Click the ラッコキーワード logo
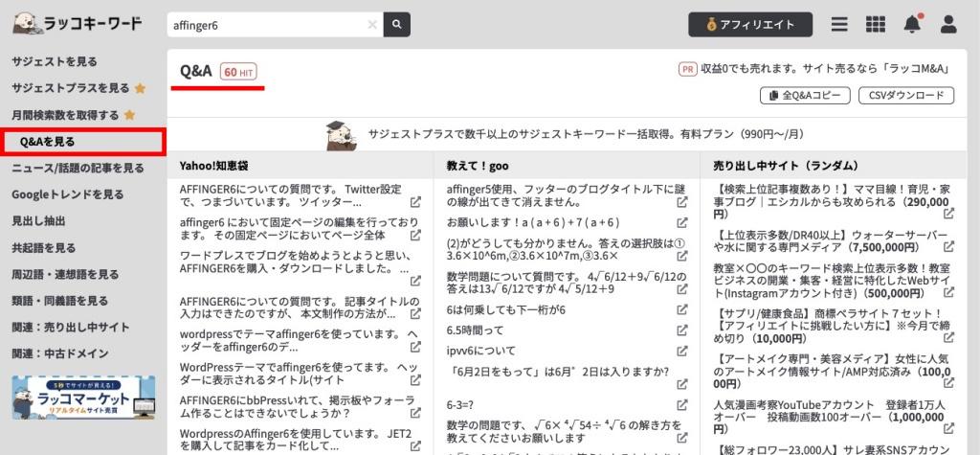 point(77,24)
